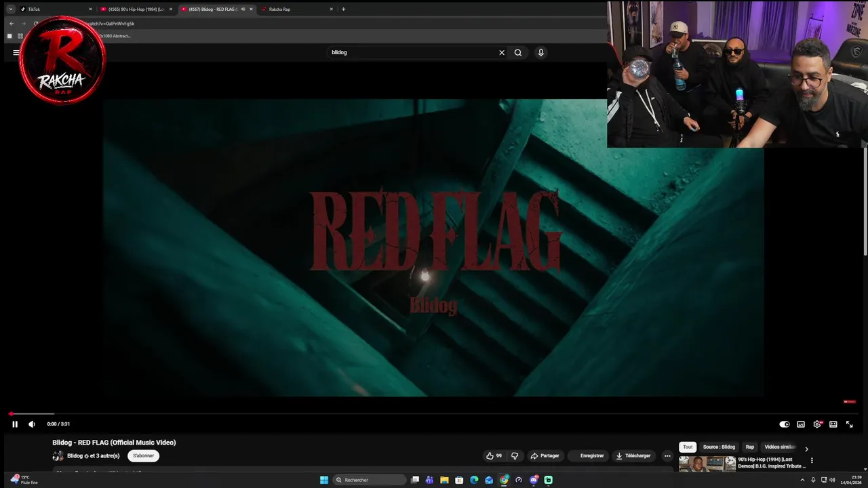Open options menu for 90's Hip-Hop suggestion
The height and width of the screenshot is (488, 868).
pos(812,460)
